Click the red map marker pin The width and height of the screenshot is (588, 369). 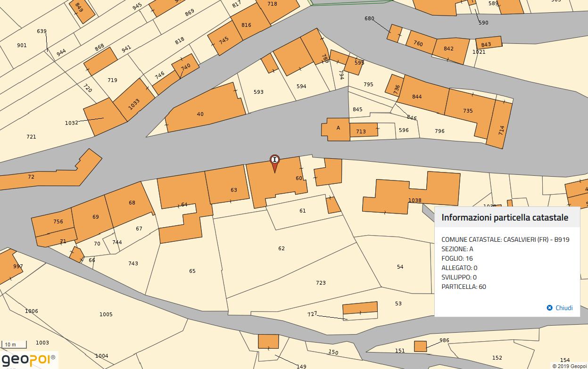(x=274, y=162)
